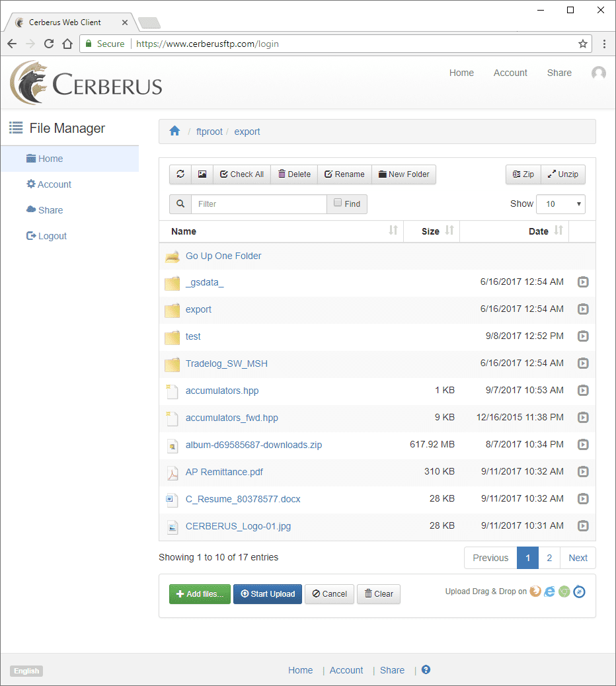The width and height of the screenshot is (616, 686).
Task: Click the Word icon of C_Resume_80378577.docx
Action: [172, 500]
